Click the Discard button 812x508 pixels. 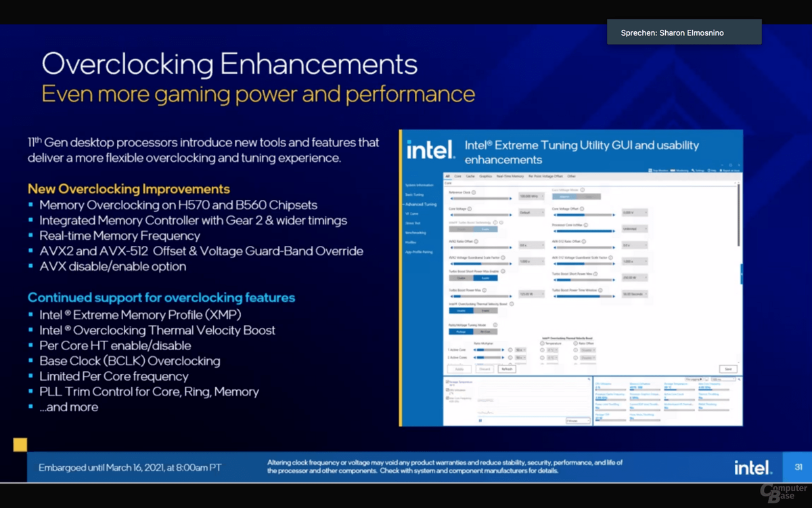tap(484, 369)
